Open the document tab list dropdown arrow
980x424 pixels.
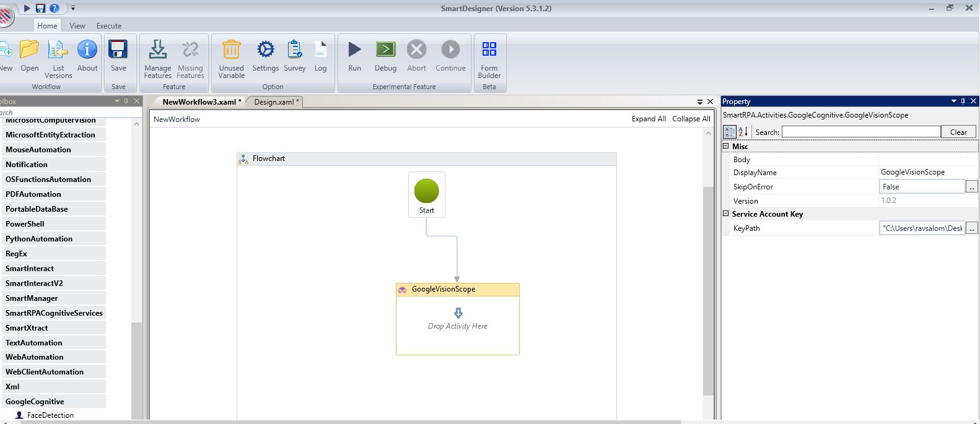tap(700, 102)
